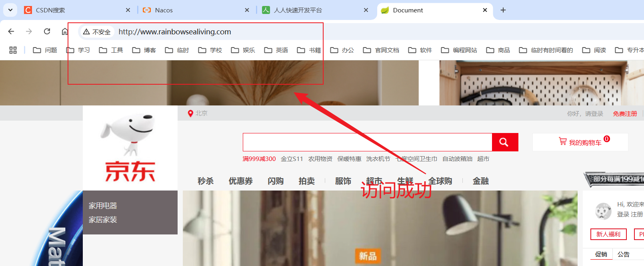The width and height of the screenshot is (644, 266).
Task: Open the 书籍 bookmark folder
Action: point(309,50)
